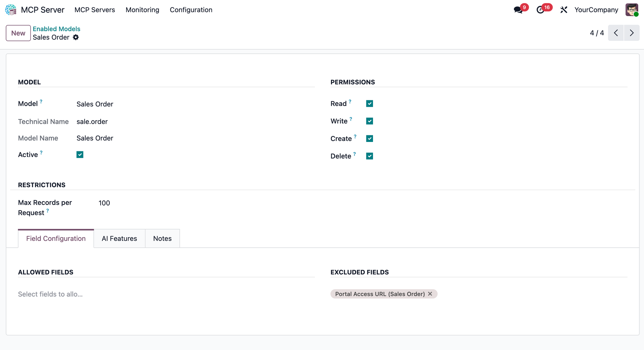Open the activities clock icon with 16 badge
The height and width of the screenshot is (350, 644).
point(541,10)
